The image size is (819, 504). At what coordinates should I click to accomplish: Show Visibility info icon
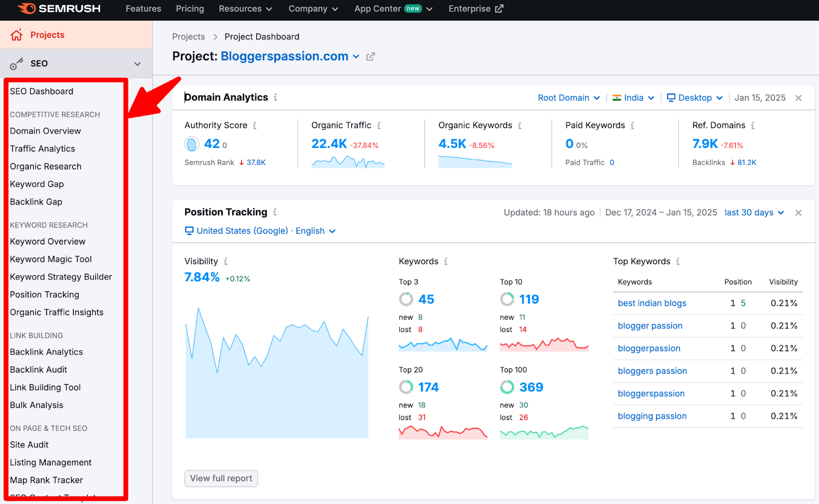pyautogui.click(x=225, y=261)
